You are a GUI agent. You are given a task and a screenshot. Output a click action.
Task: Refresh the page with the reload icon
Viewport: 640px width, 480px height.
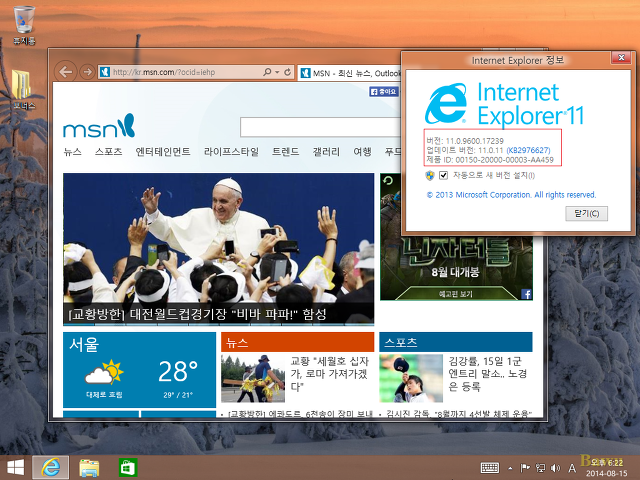(288, 72)
